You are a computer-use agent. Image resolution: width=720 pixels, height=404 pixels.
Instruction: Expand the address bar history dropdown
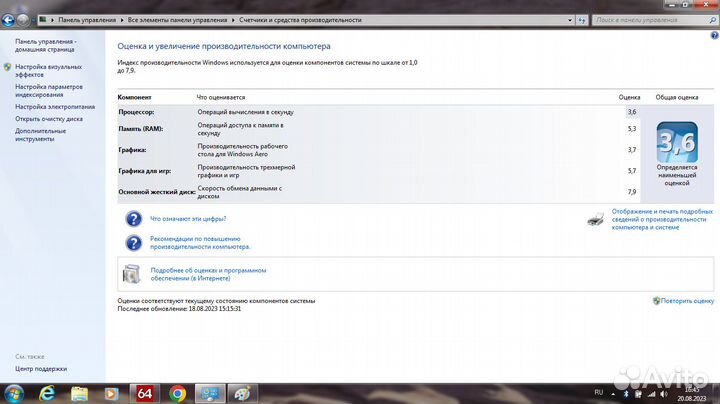[x=571, y=19]
